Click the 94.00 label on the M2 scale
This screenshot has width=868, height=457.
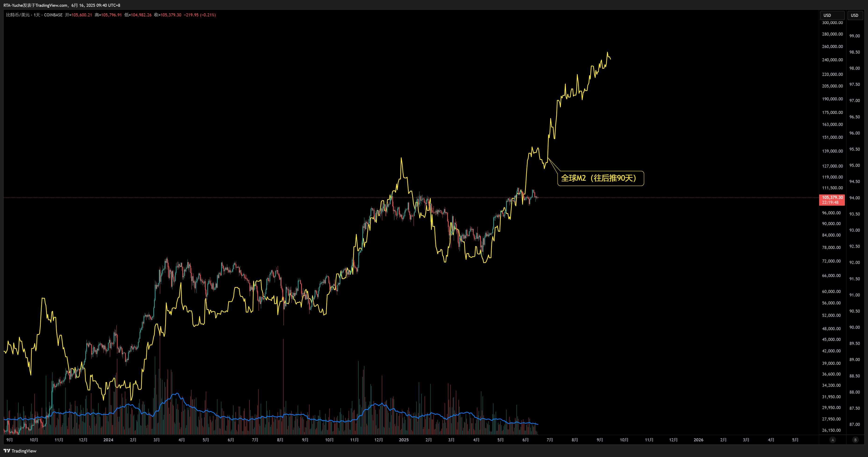[854, 198]
